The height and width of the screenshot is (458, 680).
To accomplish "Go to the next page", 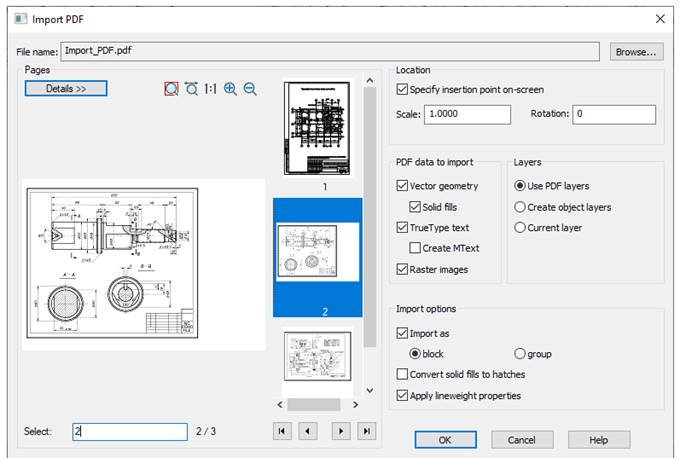I will coord(341,431).
